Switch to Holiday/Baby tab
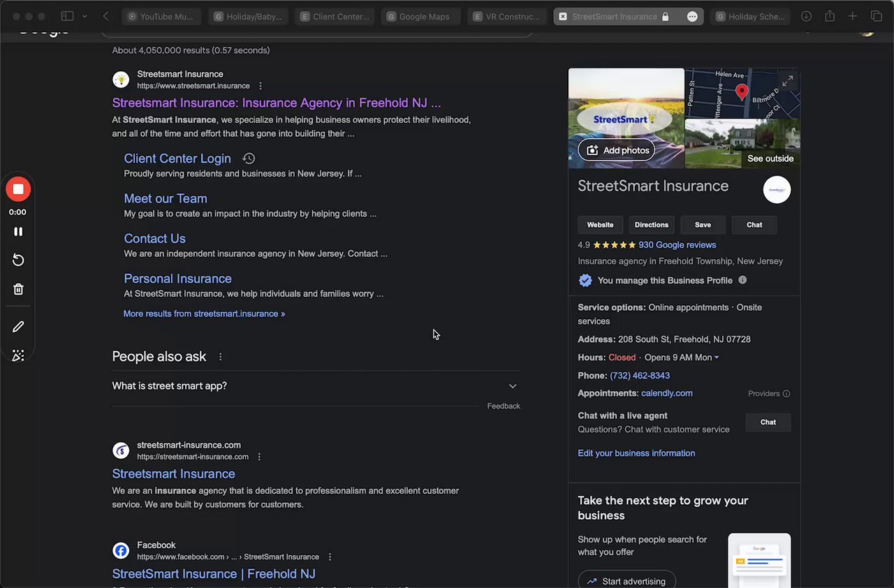894x588 pixels. pos(248,16)
